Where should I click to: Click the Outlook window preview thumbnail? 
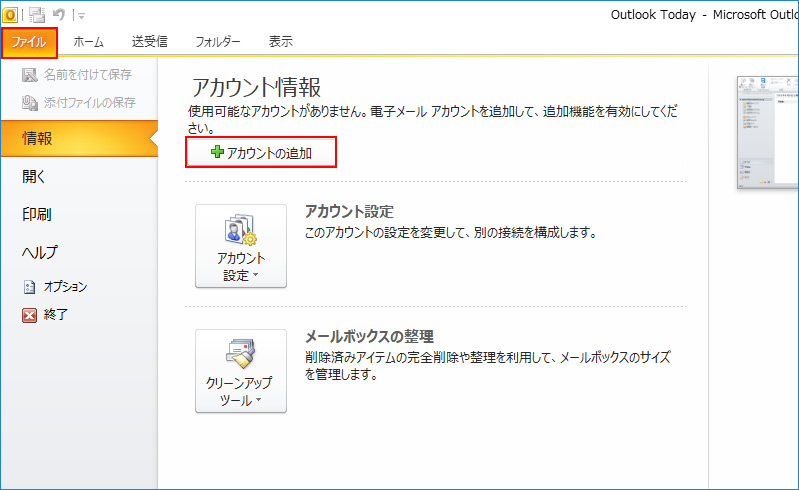coord(767,132)
